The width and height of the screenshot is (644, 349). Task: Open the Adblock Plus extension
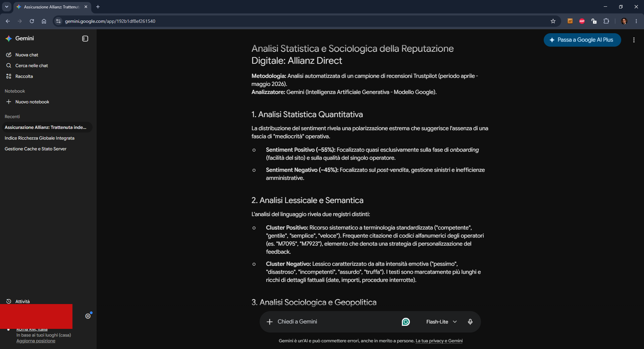[x=582, y=21]
